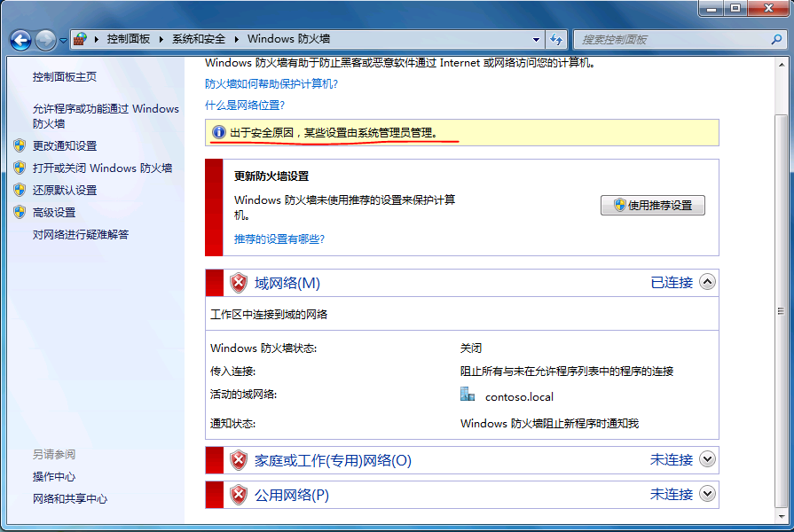This screenshot has width=794, height=532.
Task: Select 系统和安全 in the breadcrumb path
Action: [199, 39]
